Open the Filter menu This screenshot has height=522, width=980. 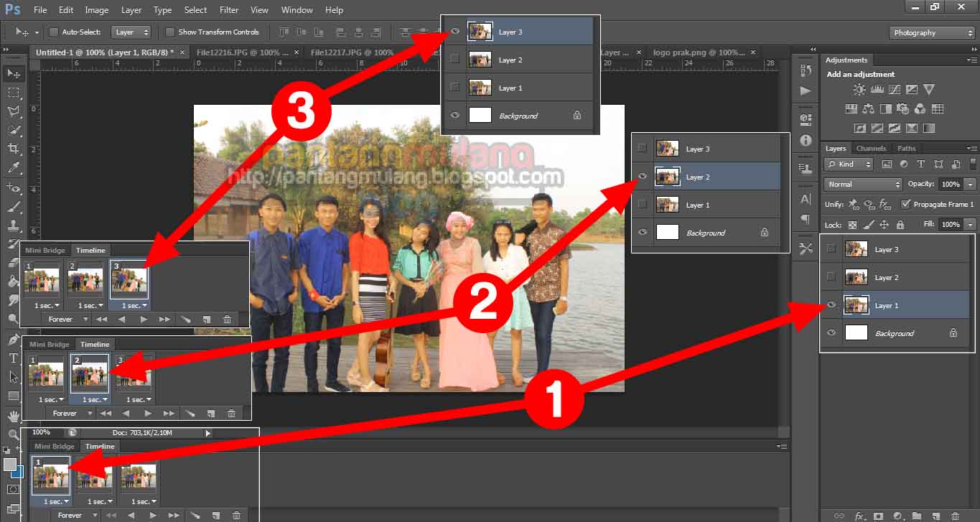pyautogui.click(x=229, y=10)
